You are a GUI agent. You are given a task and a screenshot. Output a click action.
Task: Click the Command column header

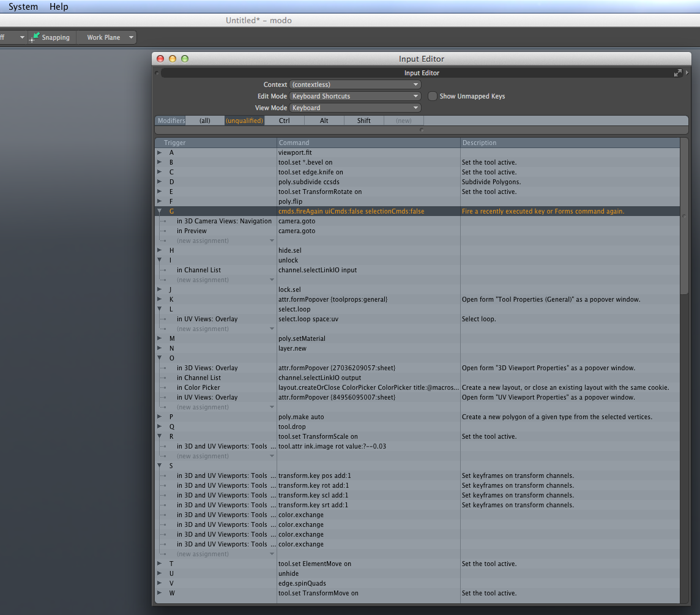click(x=368, y=143)
